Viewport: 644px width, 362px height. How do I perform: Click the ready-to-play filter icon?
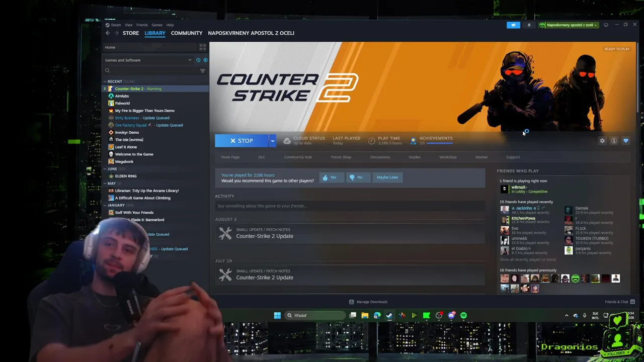point(205,60)
